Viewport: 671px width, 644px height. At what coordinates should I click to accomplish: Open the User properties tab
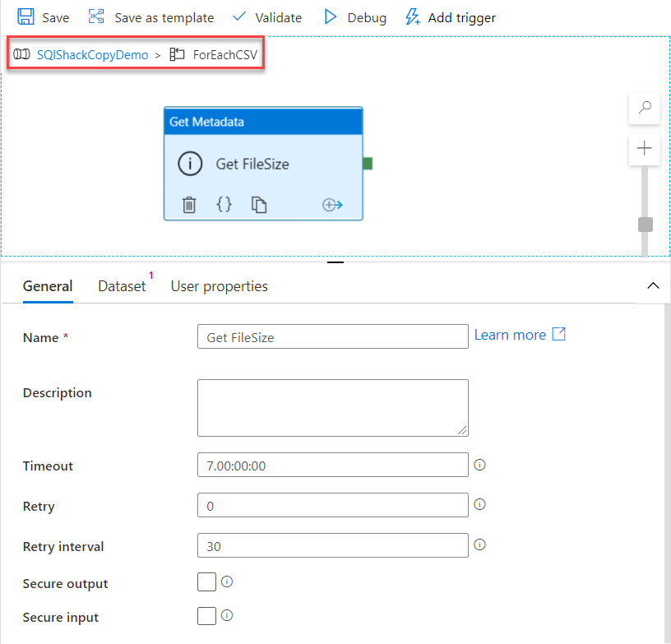[x=219, y=286]
